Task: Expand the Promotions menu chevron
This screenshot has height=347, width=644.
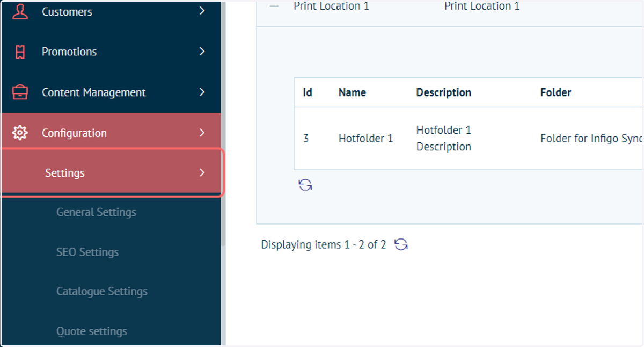Action: click(x=202, y=52)
